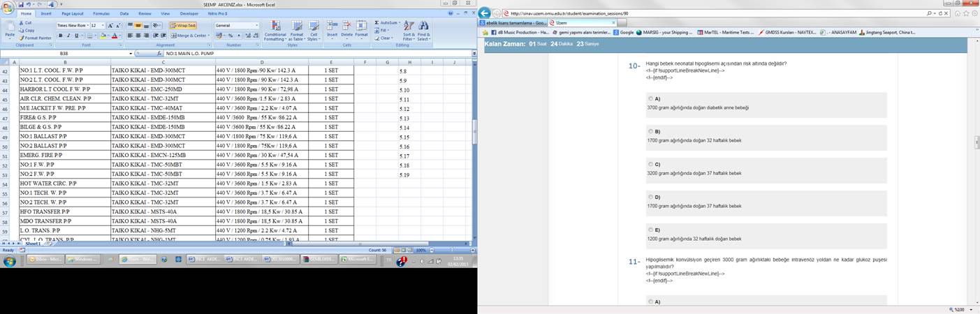980x314 pixels.
Task: Select answer A radio button for question 10
Action: (x=650, y=98)
